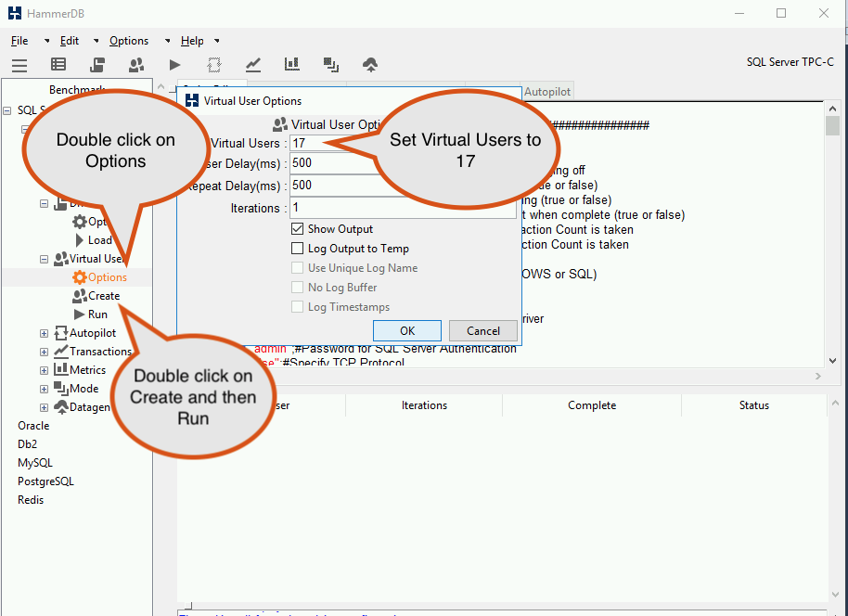Image resolution: width=848 pixels, height=616 pixels.
Task: Click the Virtual User tree node icon
Action: point(61,259)
